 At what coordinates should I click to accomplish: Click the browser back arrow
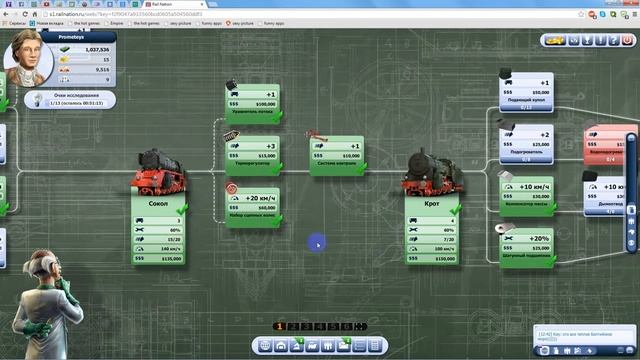tap(6, 14)
